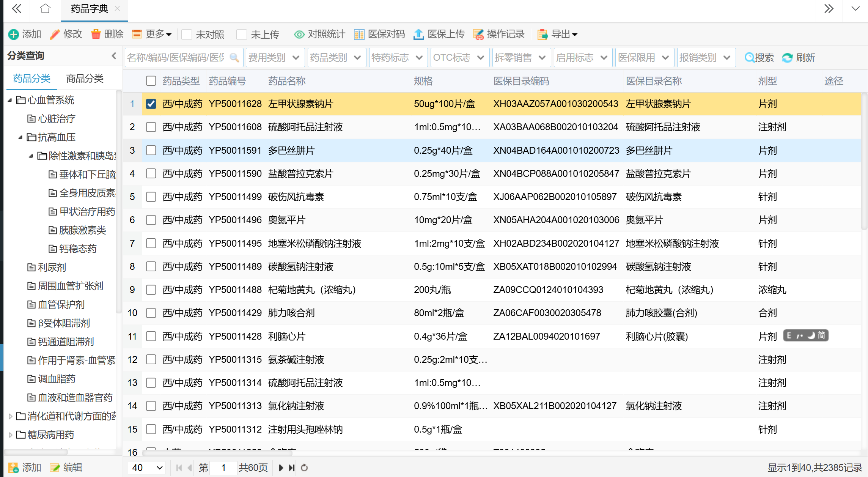This screenshot has width=868, height=477.
Task: Open 对照统计 eye icon
Action: (299, 35)
